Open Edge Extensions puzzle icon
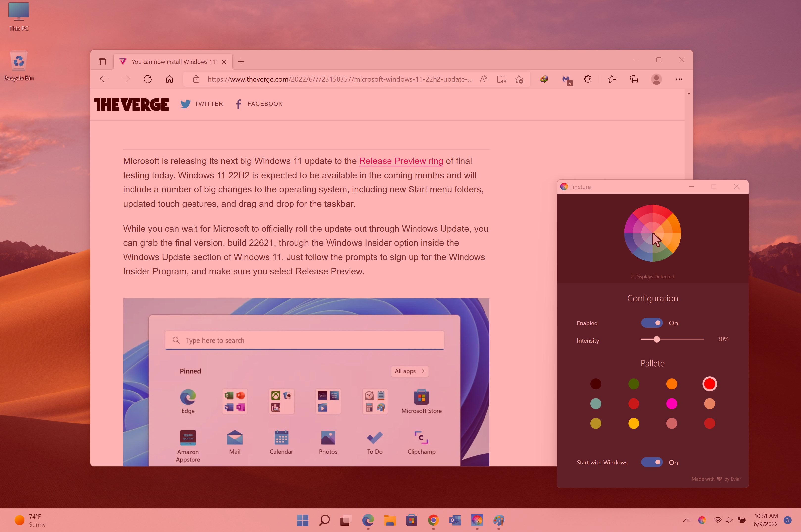This screenshot has width=801, height=532. tap(588, 79)
